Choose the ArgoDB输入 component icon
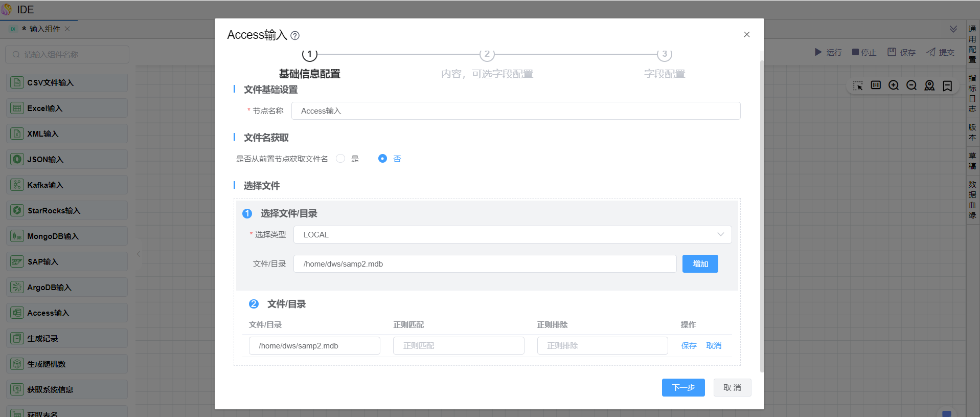The height and width of the screenshot is (417, 980). [17, 287]
